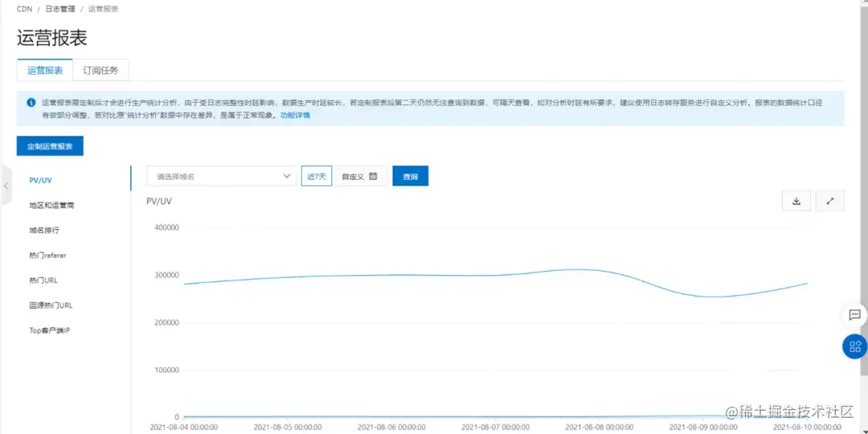
Task: Click the 2021-08-08 00:00:00 axis label
Action: (x=599, y=428)
